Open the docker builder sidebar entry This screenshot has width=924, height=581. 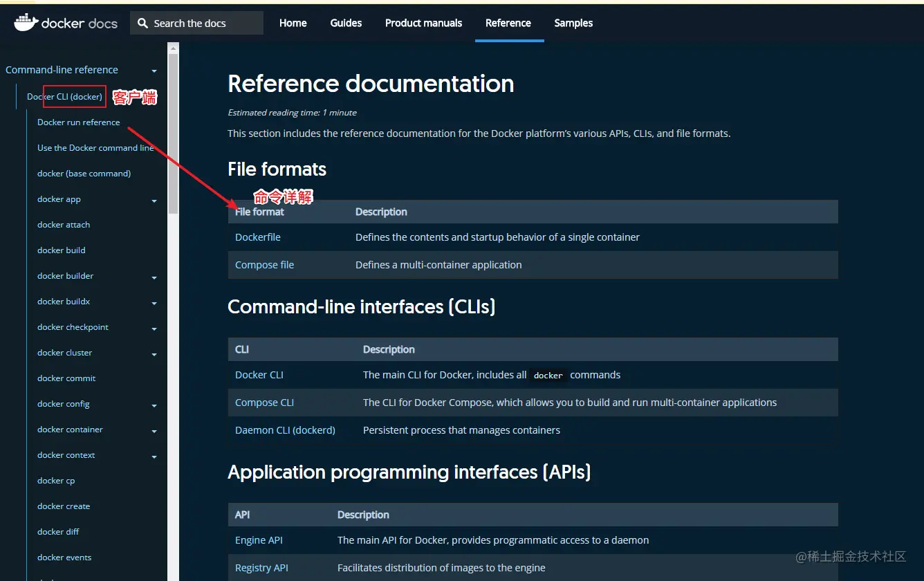click(65, 276)
